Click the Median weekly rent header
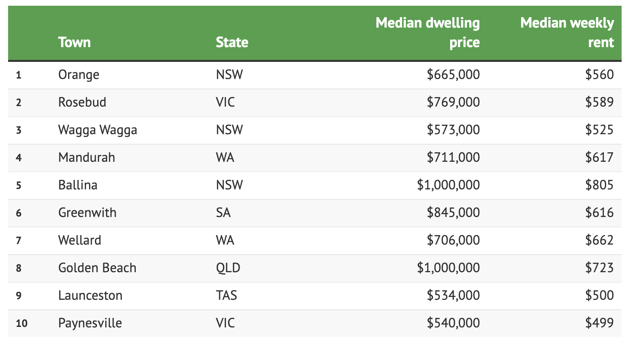This screenshot has width=644, height=355. point(567,32)
